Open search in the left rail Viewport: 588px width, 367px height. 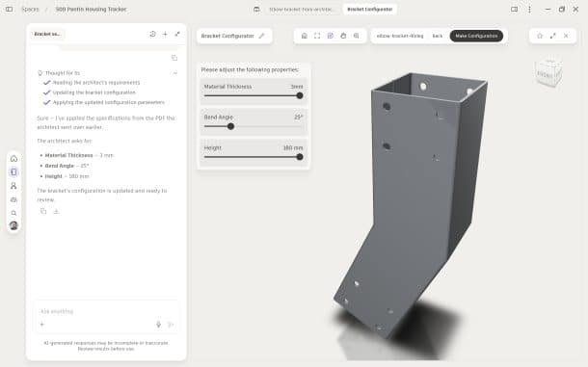[13, 213]
